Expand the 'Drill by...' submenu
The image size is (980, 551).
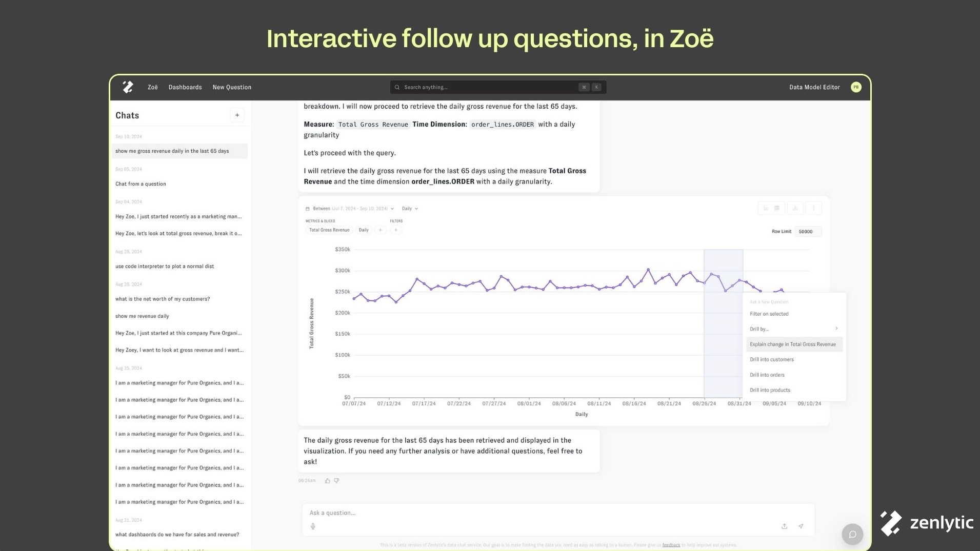pyautogui.click(x=793, y=329)
